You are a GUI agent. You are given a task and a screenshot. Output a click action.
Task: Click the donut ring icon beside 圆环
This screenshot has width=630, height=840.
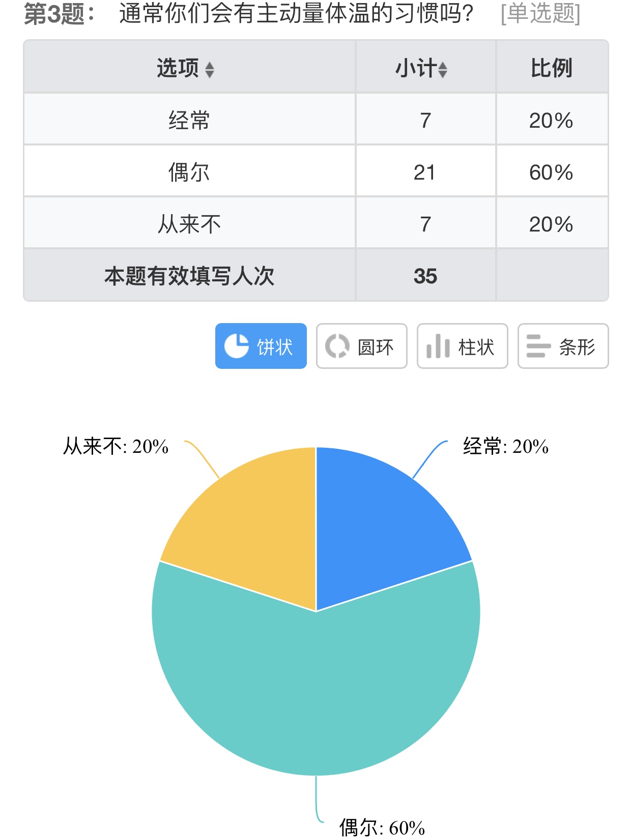pyautogui.click(x=337, y=346)
